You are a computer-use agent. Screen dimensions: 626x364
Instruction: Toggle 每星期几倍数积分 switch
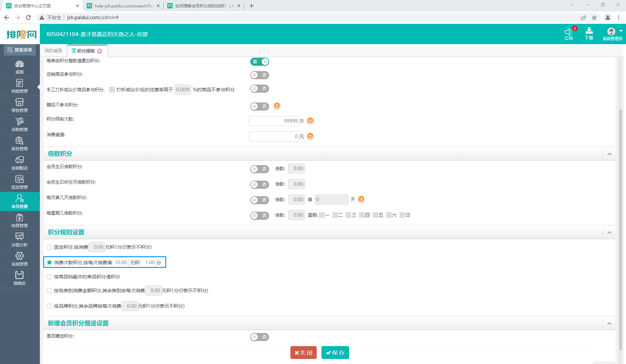(x=260, y=216)
